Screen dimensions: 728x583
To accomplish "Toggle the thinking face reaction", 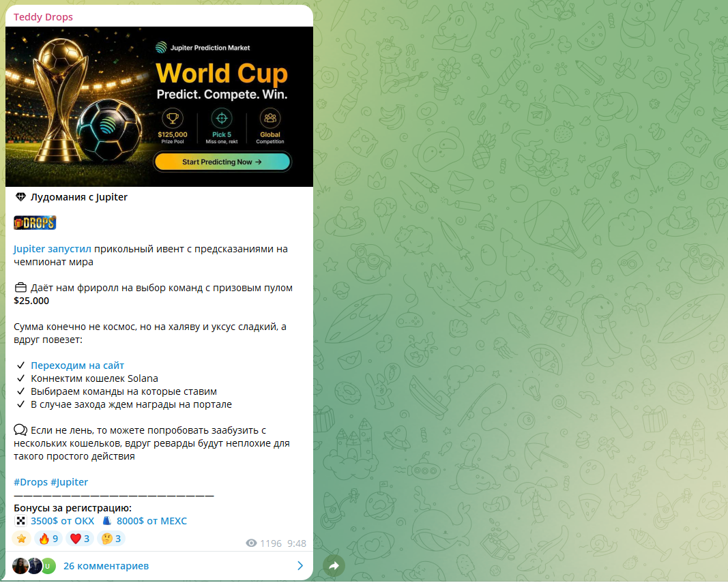I will [x=111, y=539].
